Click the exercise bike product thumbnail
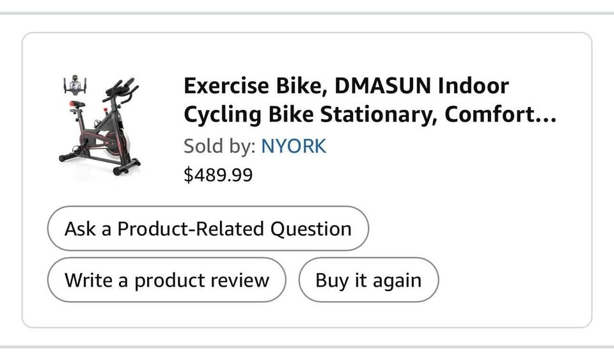Viewport: 614px width, 364px height. [x=100, y=127]
